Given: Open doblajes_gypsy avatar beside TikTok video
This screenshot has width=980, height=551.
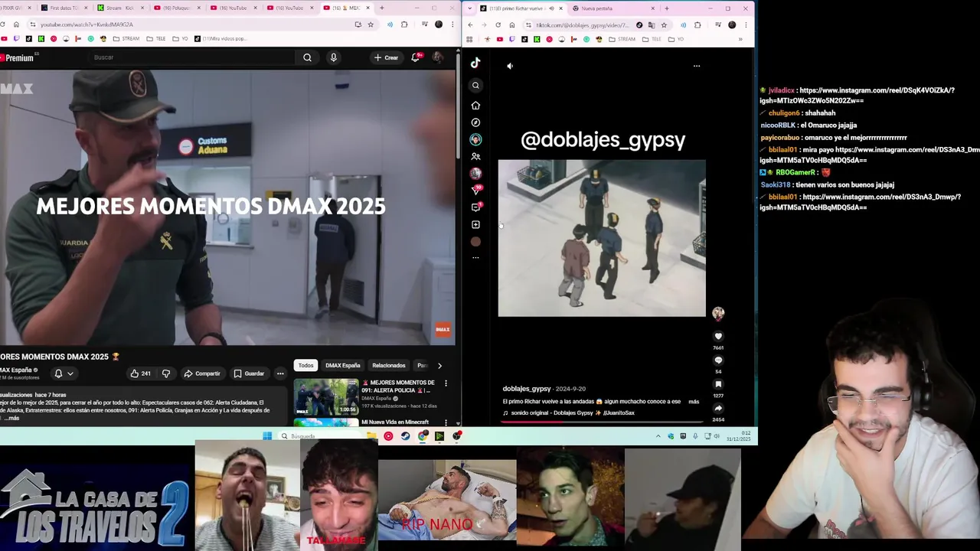Looking at the screenshot, I should click(718, 313).
